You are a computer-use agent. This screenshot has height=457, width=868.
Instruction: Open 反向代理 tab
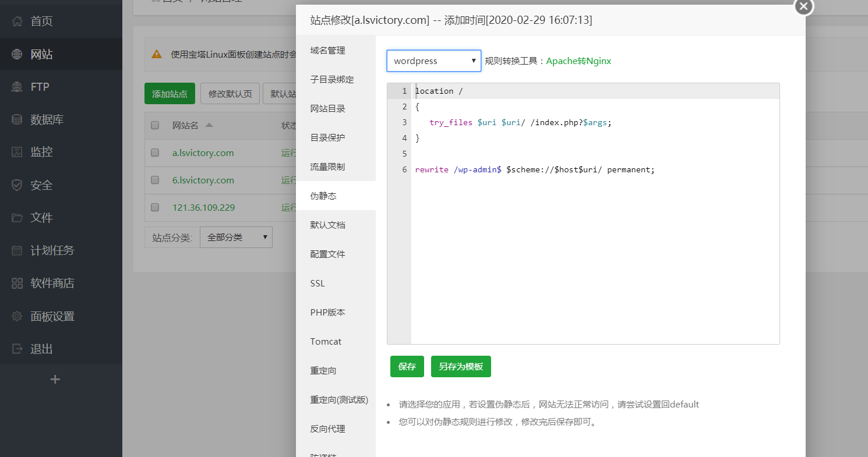coord(336,429)
